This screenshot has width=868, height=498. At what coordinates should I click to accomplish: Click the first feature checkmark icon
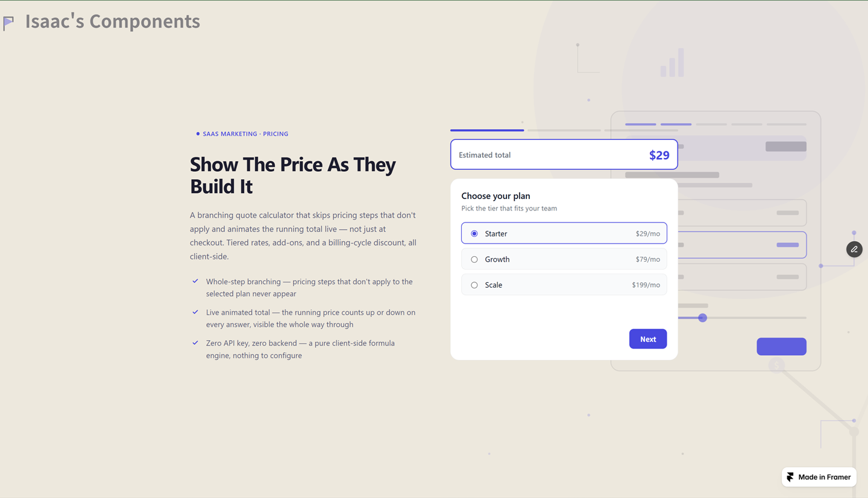click(195, 281)
